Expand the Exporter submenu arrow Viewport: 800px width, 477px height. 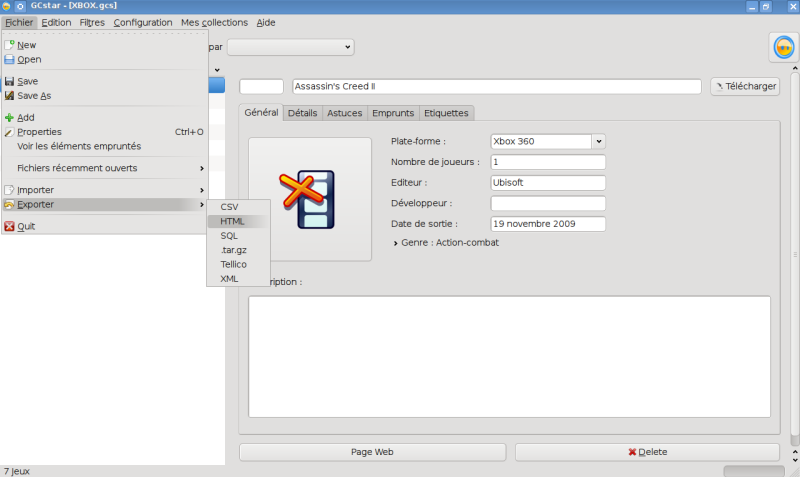tap(202, 204)
